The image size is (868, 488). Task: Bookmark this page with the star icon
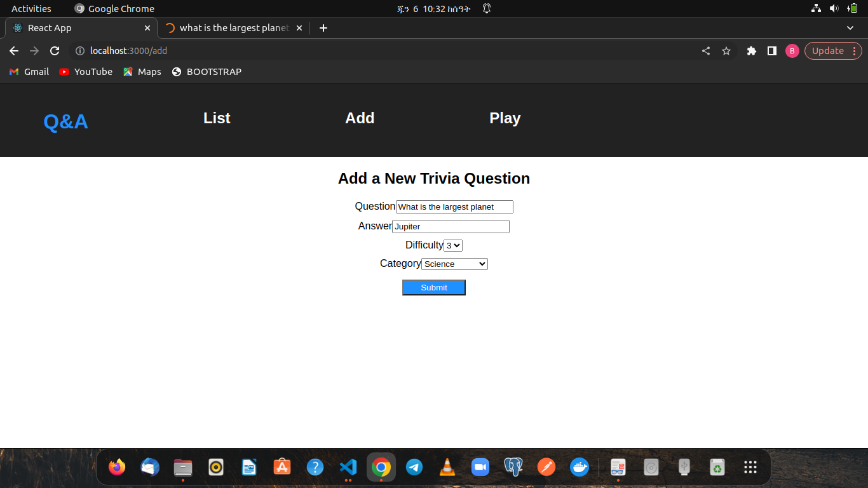click(x=726, y=51)
